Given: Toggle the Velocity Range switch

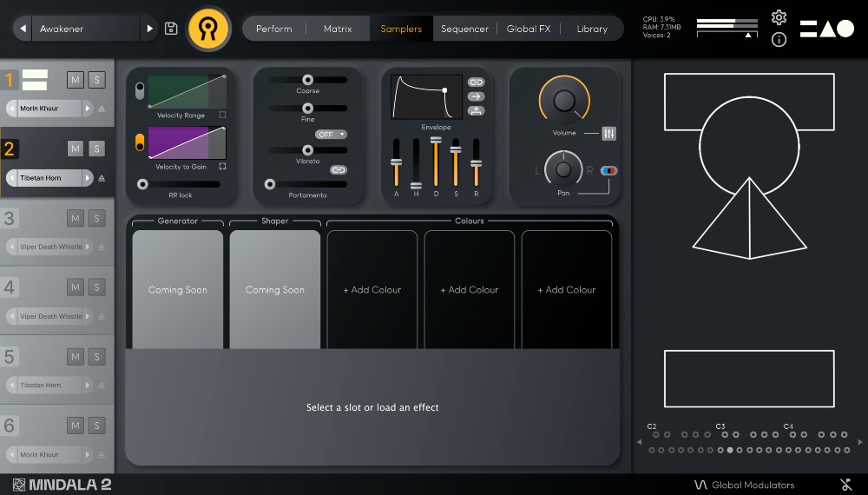Looking at the screenshot, I should point(140,91).
